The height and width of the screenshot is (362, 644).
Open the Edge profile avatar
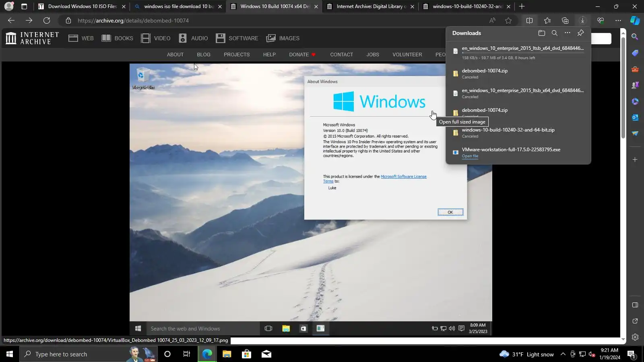click(x=9, y=6)
